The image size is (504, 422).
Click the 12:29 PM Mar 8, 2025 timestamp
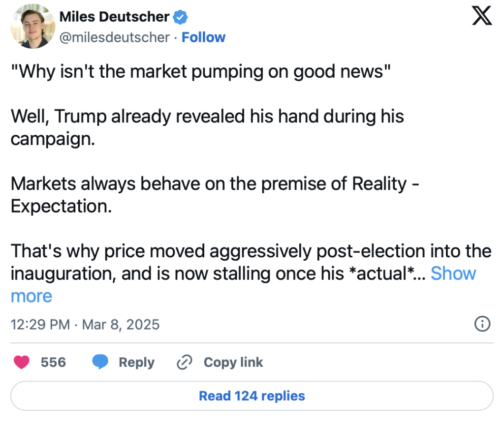(x=85, y=325)
